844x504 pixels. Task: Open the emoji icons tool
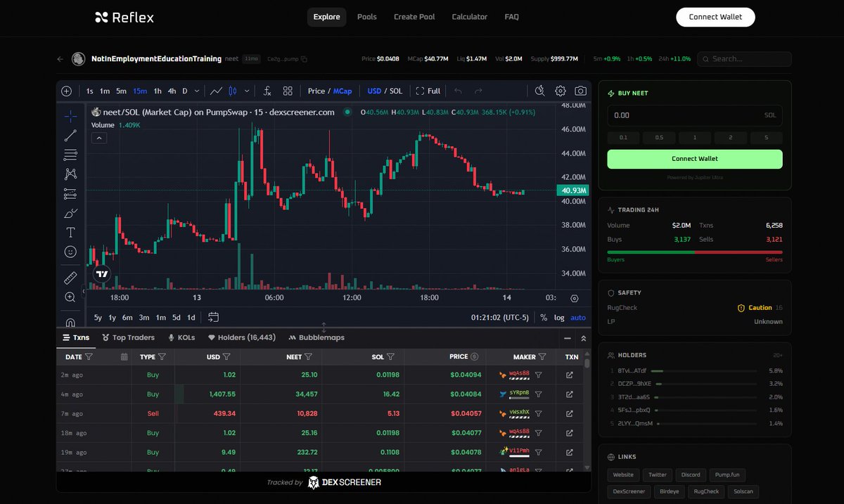click(70, 252)
